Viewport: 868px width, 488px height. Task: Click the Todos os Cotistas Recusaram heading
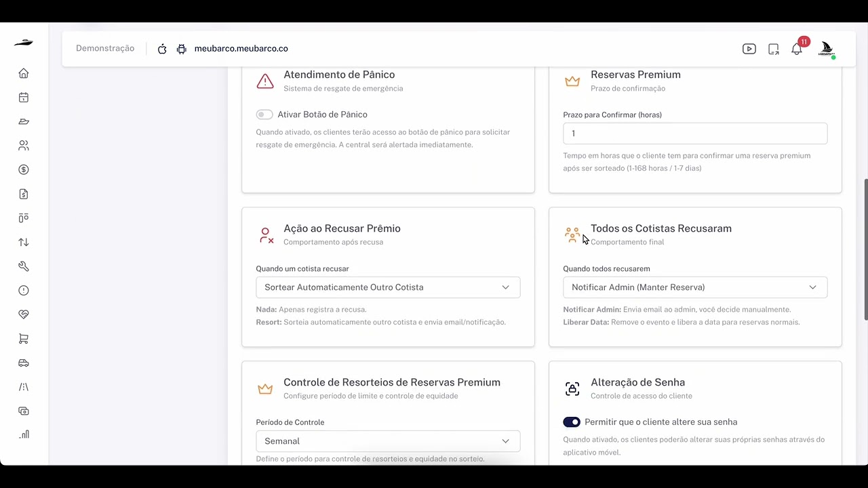tap(661, 228)
